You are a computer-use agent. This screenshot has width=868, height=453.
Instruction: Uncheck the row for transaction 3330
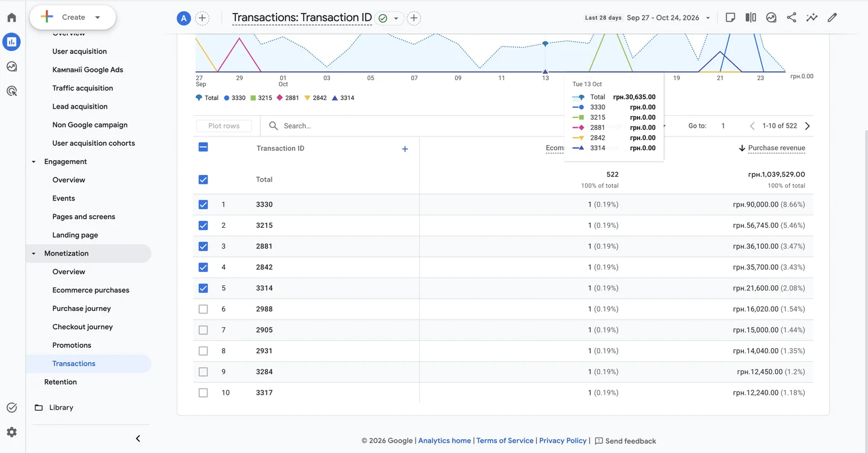203,205
